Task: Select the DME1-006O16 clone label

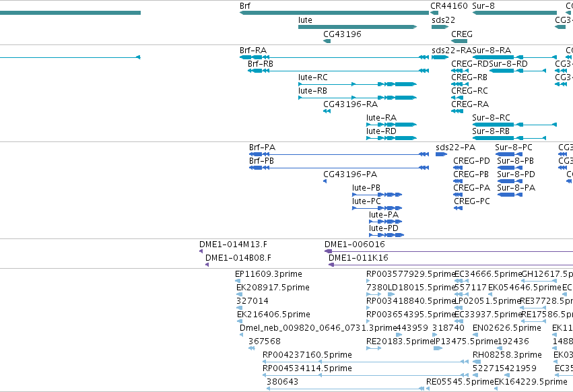Action: point(354,244)
